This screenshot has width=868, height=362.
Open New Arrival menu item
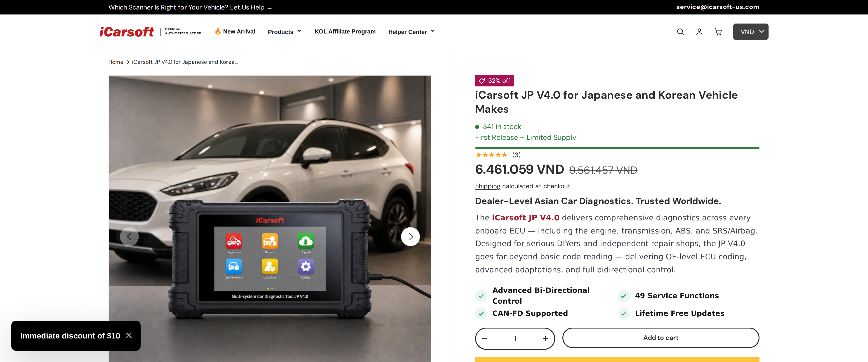coord(235,31)
